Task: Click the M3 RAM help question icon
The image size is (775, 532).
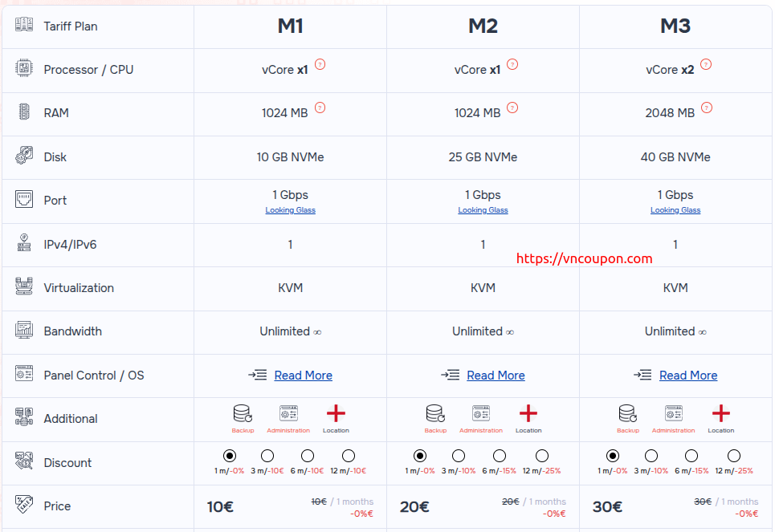Action: [707, 108]
